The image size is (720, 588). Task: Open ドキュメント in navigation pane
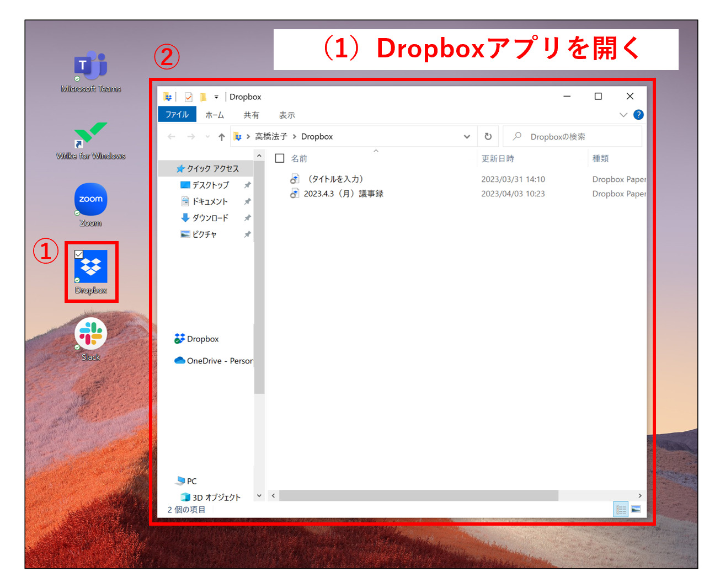pyautogui.click(x=210, y=201)
